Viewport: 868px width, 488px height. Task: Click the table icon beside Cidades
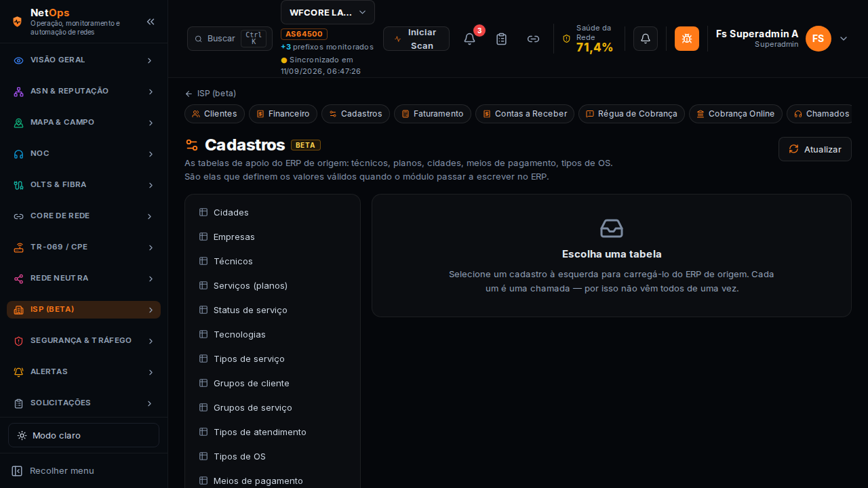pos(203,212)
